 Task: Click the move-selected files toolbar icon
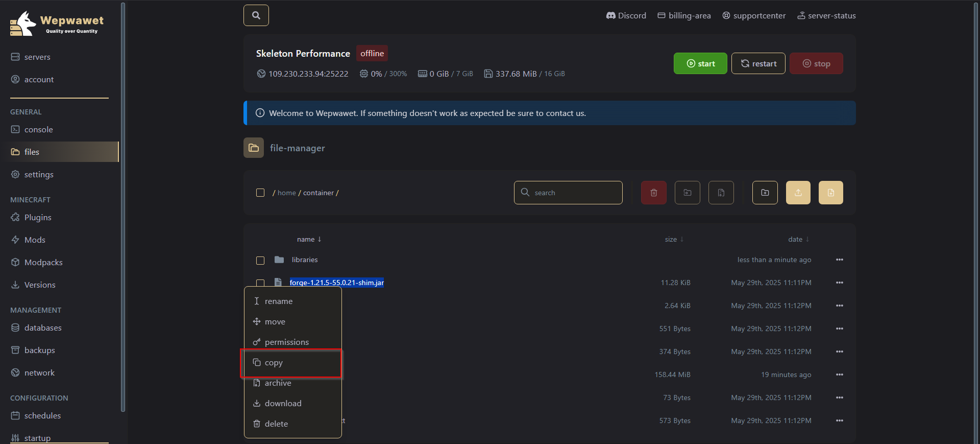pos(688,193)
